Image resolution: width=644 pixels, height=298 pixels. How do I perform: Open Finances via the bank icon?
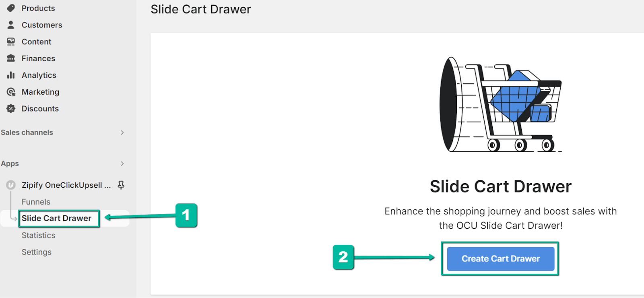[x=11, y=58]
